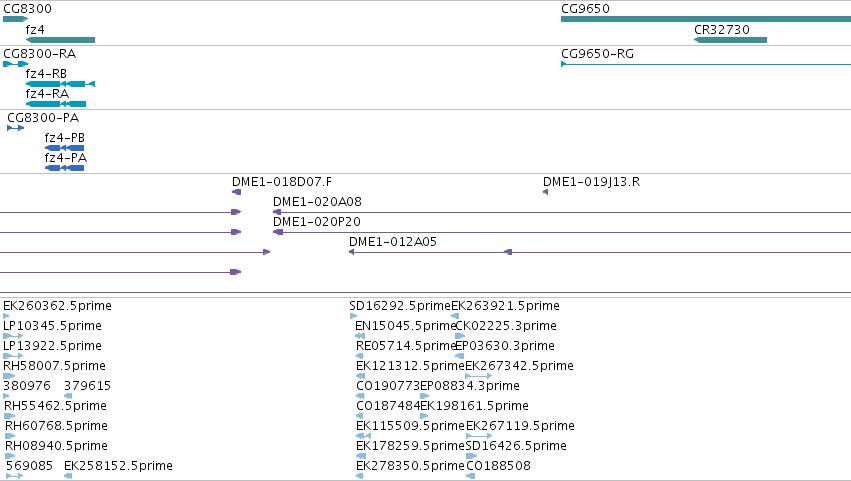Screen dimensions: 851x481
Task: Click the DME1-020P20 clone arrow head
Action: coord(278,232)
